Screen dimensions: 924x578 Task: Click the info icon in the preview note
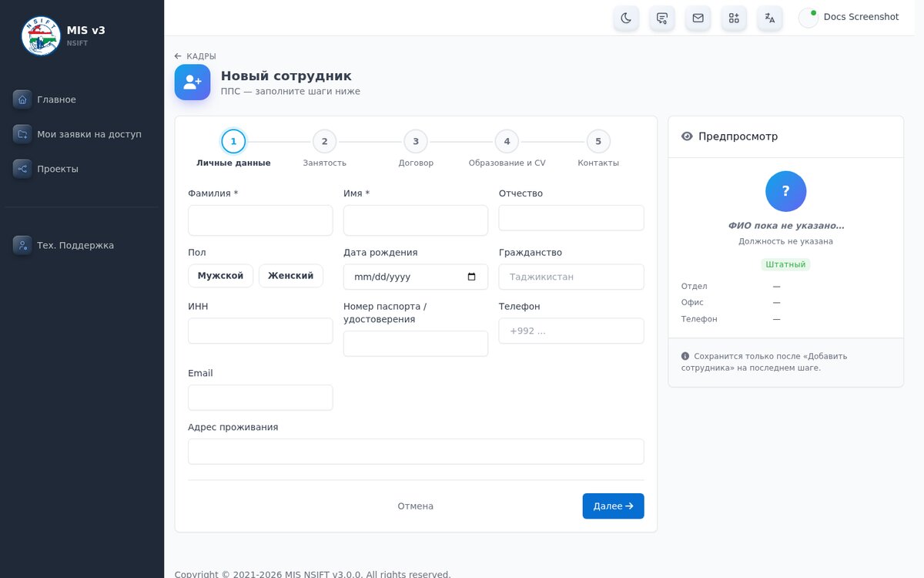[685, 356]
